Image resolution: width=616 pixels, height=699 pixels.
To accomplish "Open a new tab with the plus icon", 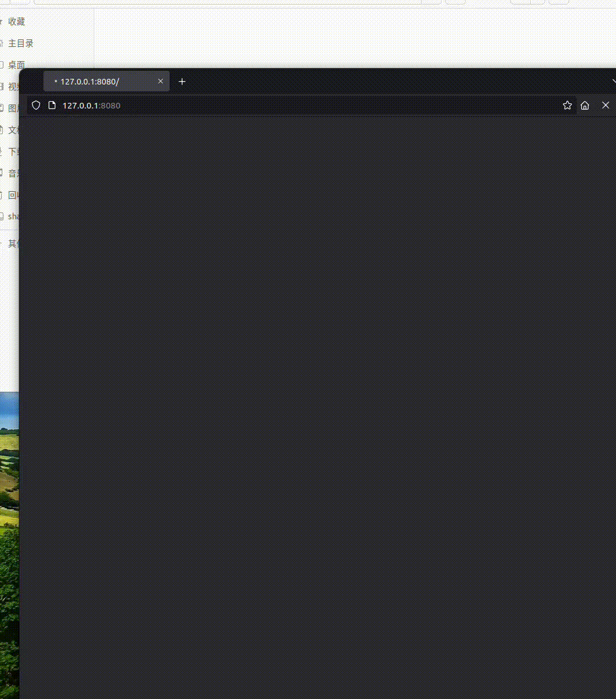I will [182, 82].
